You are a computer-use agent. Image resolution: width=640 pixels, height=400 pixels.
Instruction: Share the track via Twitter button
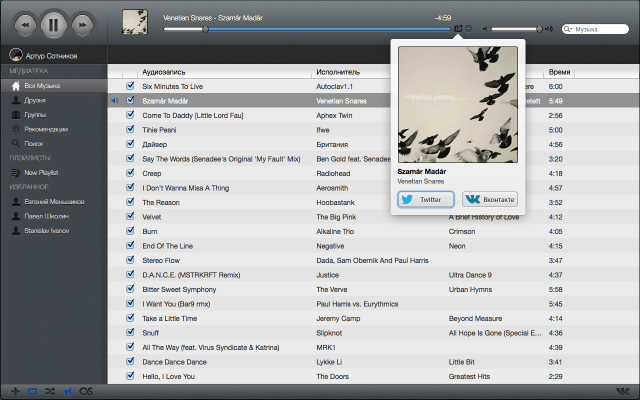(x=426, y=199)
